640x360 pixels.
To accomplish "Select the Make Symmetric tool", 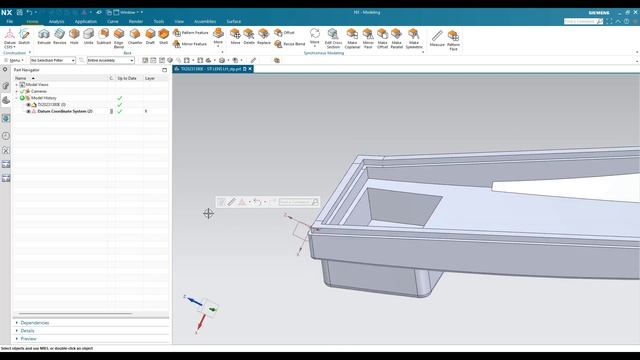I will [414, 38].
